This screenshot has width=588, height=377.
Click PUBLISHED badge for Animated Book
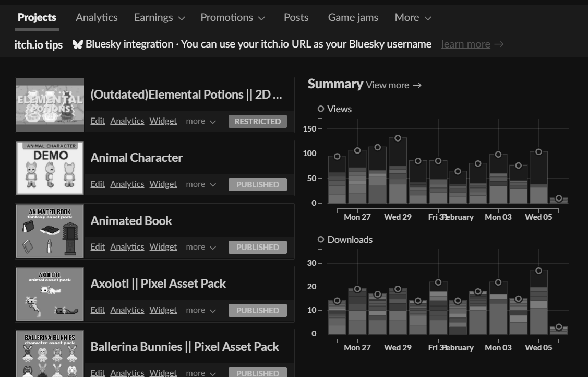(x=258, y=247)
